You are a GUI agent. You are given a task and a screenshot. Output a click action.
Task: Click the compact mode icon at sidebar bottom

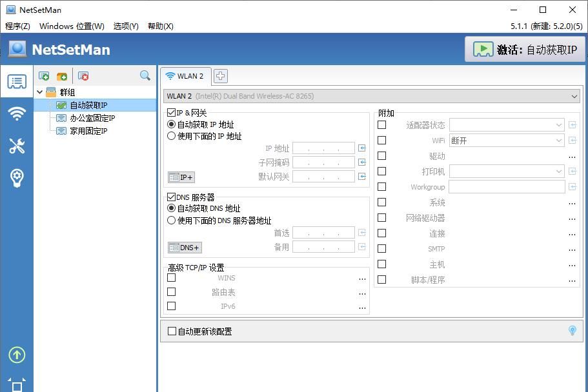(x=17, y=385)
